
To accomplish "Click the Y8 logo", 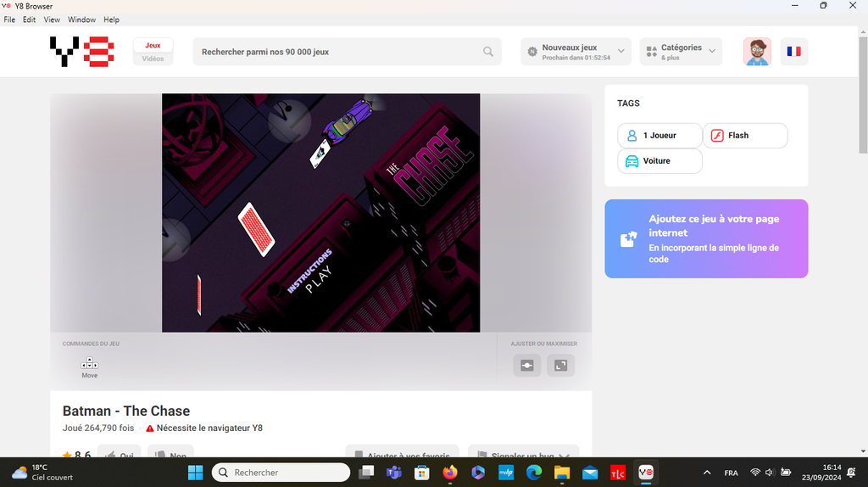I will pyautogui.click(x=82, y=52).
